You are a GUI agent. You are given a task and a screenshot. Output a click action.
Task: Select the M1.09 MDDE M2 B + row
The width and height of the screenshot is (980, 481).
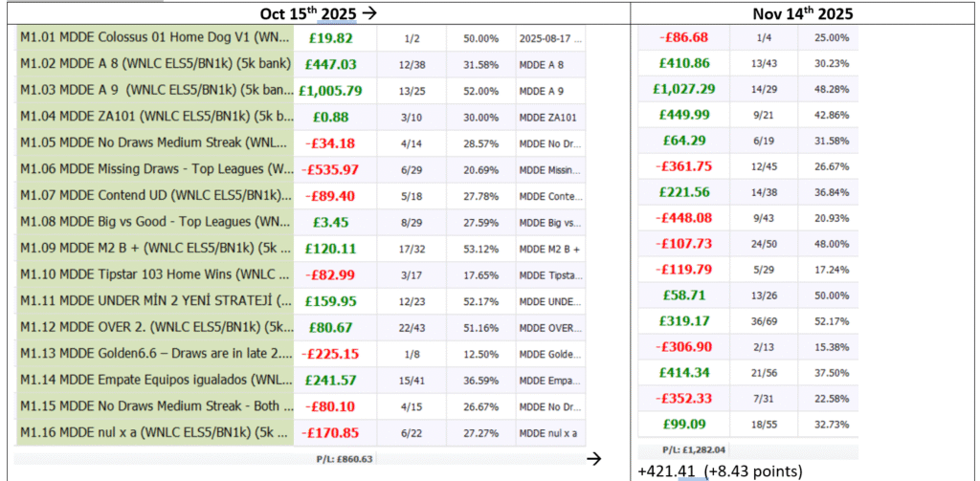point(153,249)
